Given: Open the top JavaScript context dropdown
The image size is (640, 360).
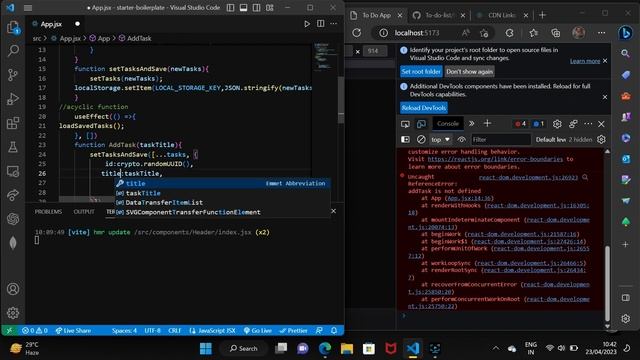Looking at the screenshot, I should 440,140.
